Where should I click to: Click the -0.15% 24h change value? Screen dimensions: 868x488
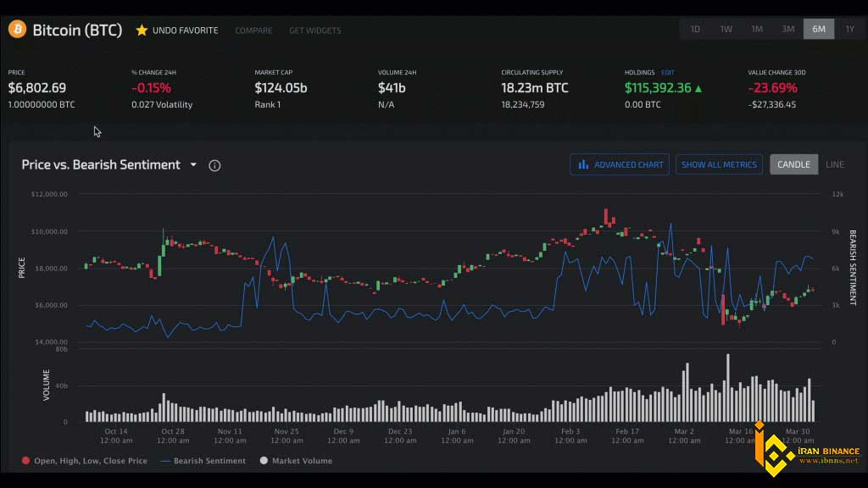(151, 88)
